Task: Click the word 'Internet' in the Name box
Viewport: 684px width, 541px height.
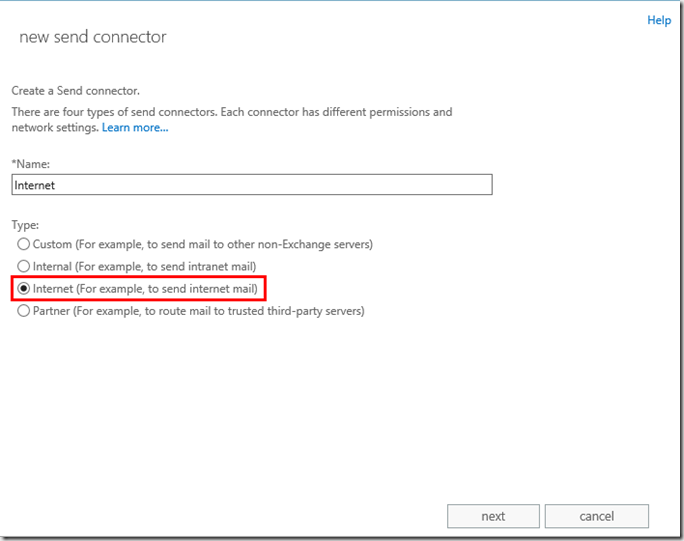Action: 34,185
